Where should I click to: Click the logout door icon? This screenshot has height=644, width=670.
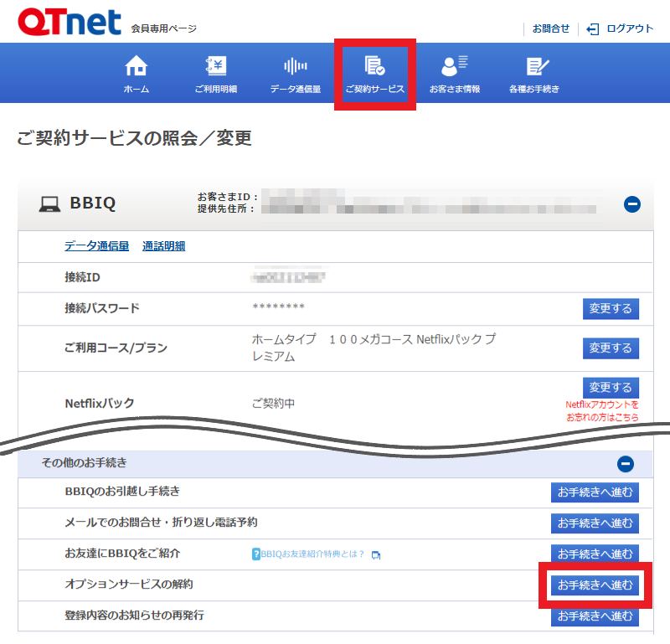(593, 28)
